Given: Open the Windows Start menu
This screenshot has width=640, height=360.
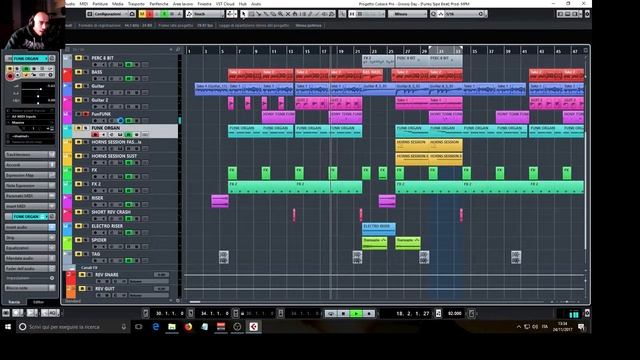Looking at the screenshot, I should [x=8, y=327].
